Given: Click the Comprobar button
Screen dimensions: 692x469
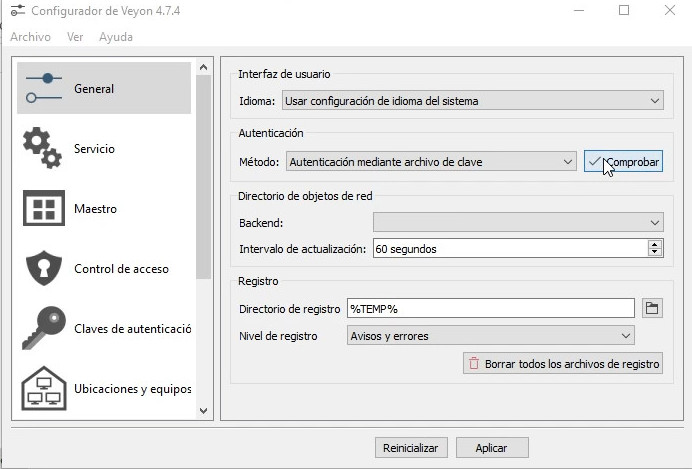Looking at the screenshot, I should pyautogui.click(x=623, y=161).
